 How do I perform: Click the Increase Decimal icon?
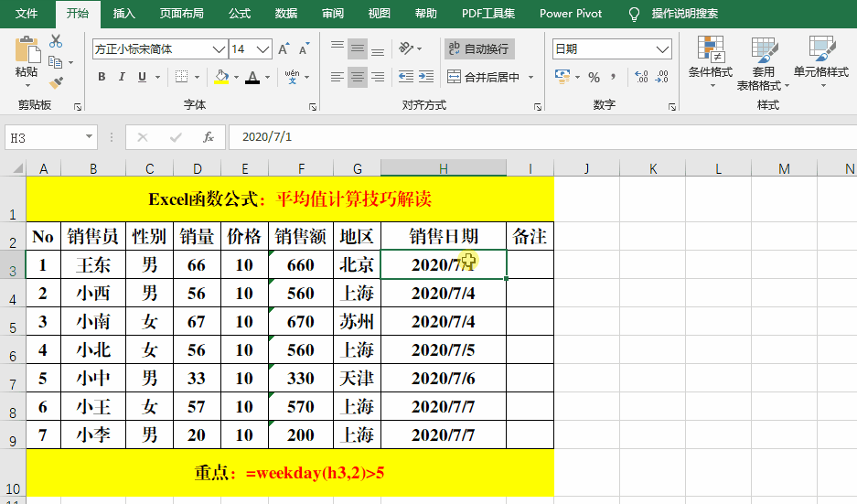(642, 77)
